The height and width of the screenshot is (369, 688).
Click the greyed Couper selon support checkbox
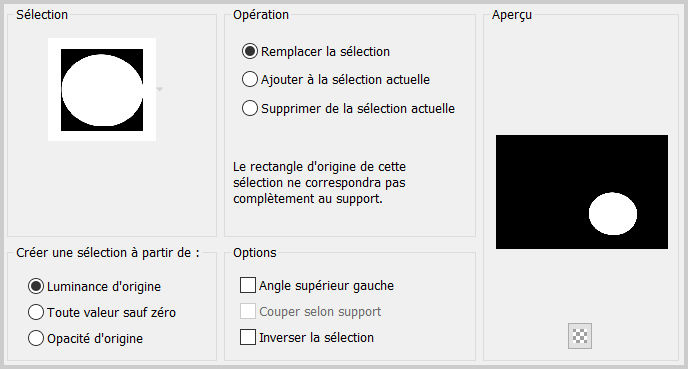(x=248, y=311)
